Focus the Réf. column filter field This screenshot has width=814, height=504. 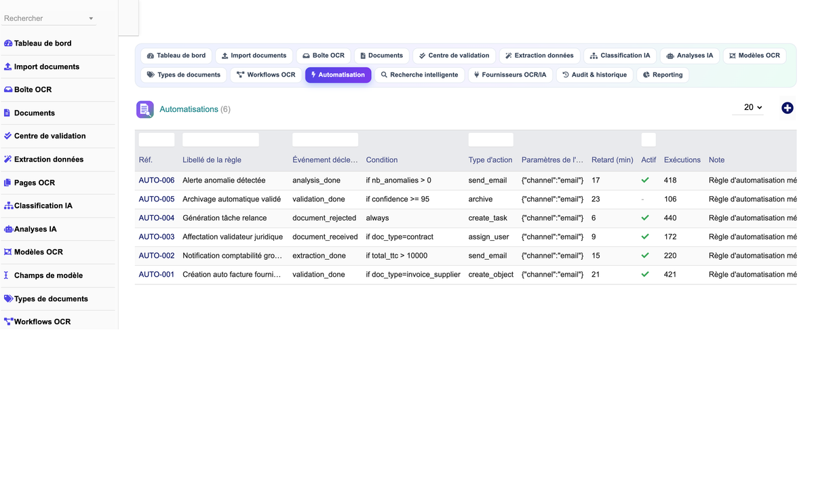[157, 140]
